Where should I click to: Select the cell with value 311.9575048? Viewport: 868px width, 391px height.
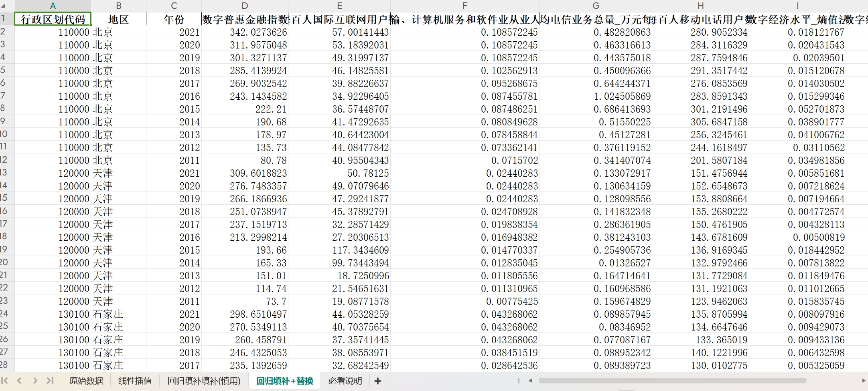coord(245,45)
